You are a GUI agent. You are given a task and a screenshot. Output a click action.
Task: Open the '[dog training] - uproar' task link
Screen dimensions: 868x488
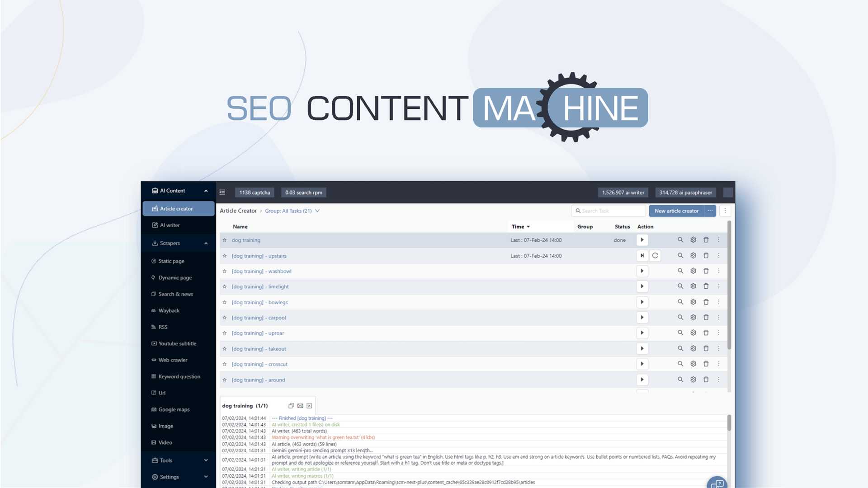tap(258, 333)
